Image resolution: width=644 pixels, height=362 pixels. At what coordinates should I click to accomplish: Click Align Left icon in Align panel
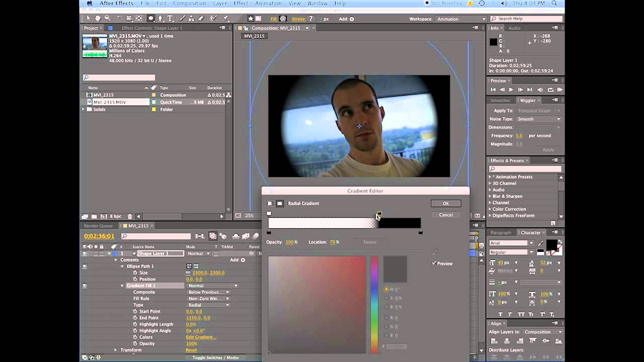pyautogui.click(x=493, y=341)
